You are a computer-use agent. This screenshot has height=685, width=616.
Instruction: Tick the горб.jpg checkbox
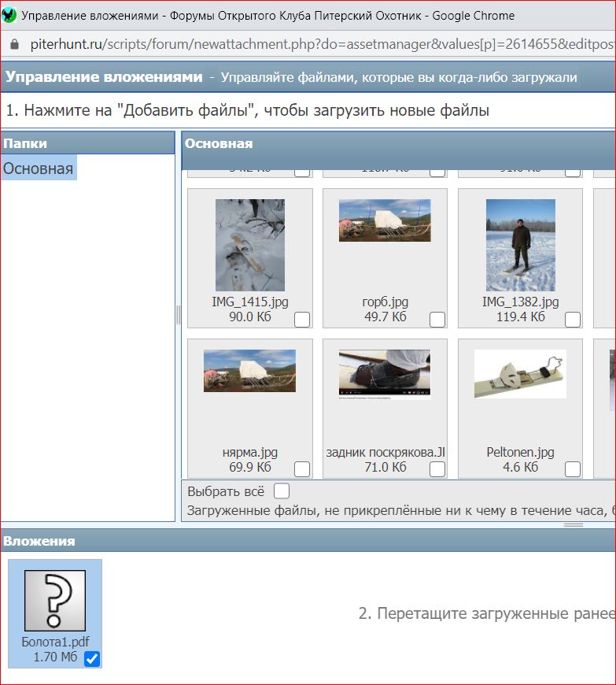coord(437,319)
